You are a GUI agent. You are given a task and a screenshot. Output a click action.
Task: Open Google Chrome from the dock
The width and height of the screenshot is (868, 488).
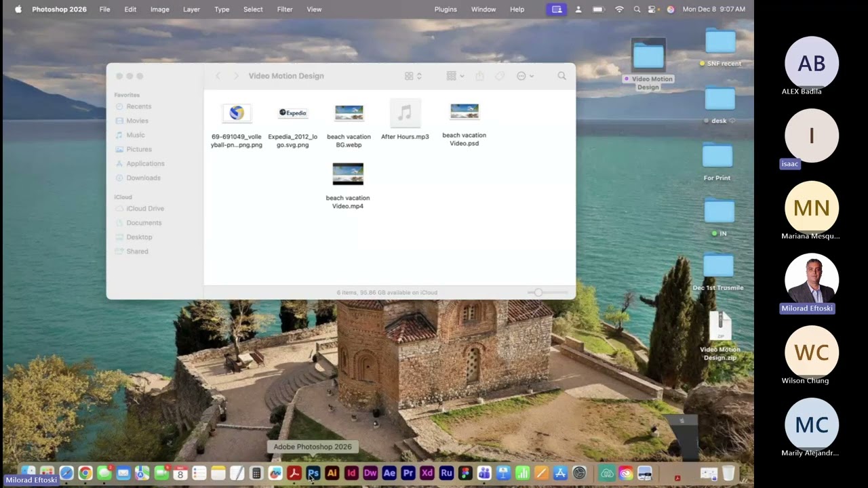point(85,473)
